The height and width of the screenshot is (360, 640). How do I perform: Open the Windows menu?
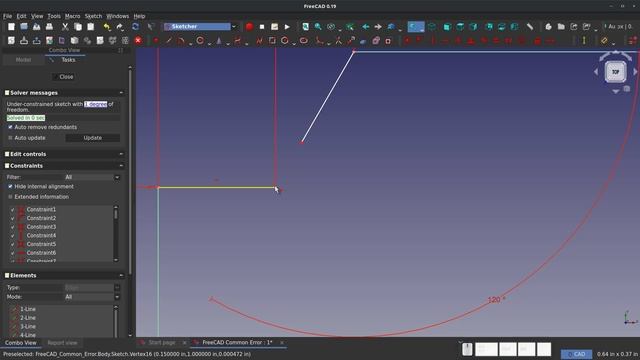pos(117,16)
